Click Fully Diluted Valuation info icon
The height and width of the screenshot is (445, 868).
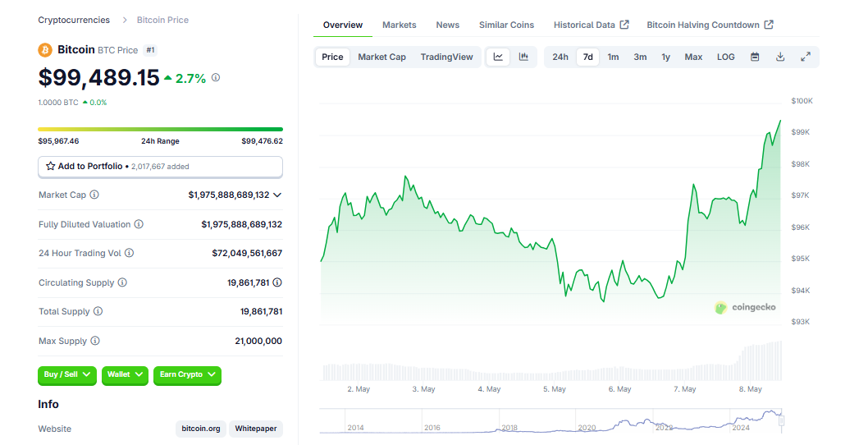(139, 224)
